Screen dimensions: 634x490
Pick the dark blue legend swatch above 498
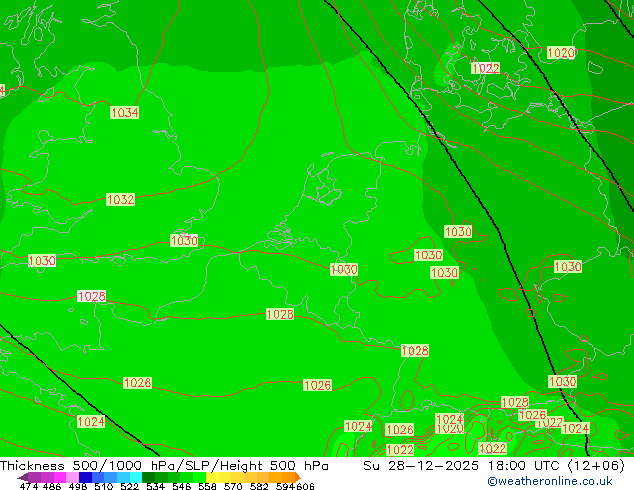(85, 477)
